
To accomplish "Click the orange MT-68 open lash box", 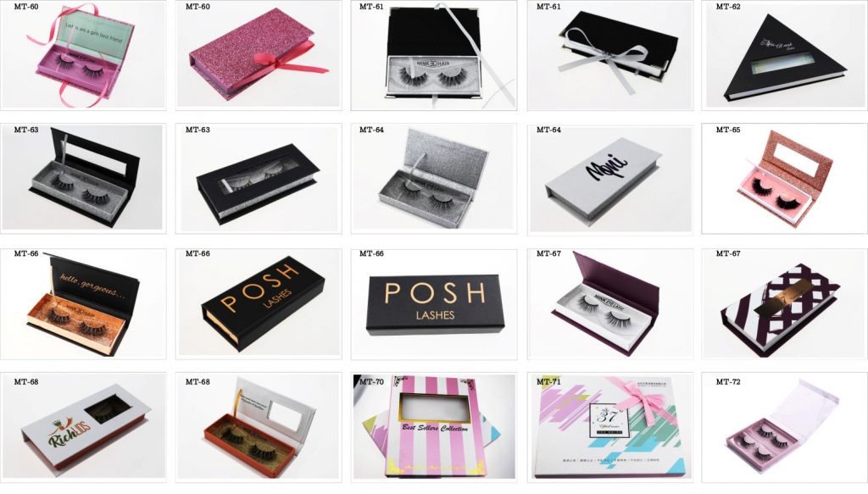I will click(x=259, y=427).
